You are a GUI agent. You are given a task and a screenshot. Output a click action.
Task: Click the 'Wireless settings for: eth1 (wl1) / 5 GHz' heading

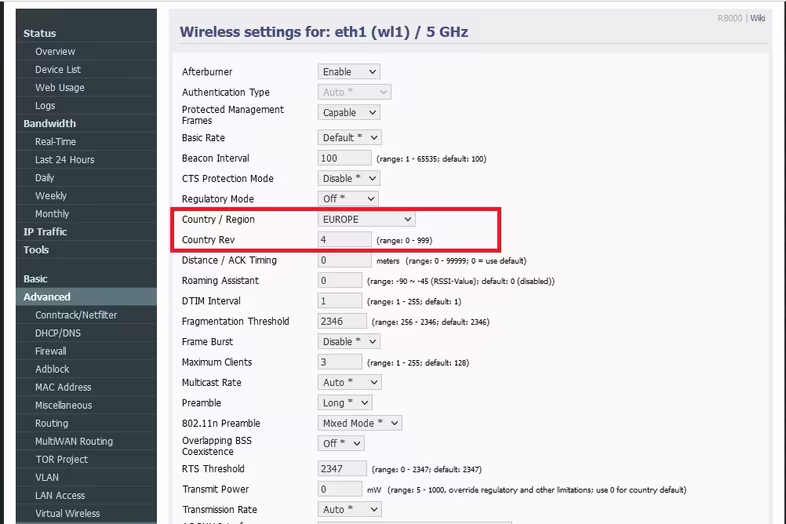point(324,32)
